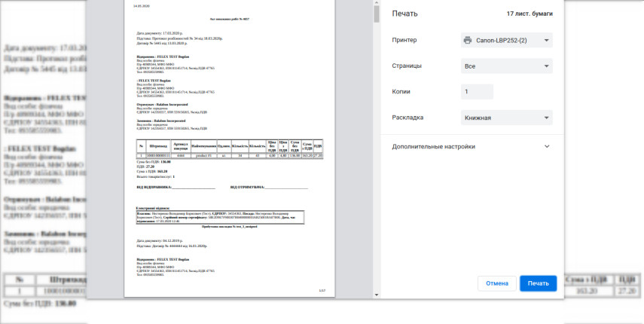Click the Страницы dropdown arrow icon
The width and height of the screenshot is (644, 324).
546,66
